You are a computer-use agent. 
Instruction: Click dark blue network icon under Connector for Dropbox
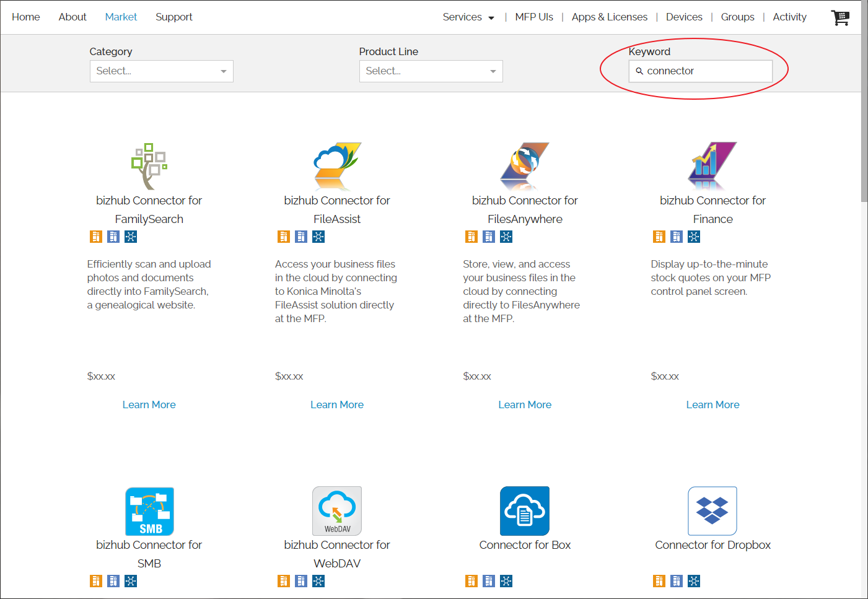[694, 581]
